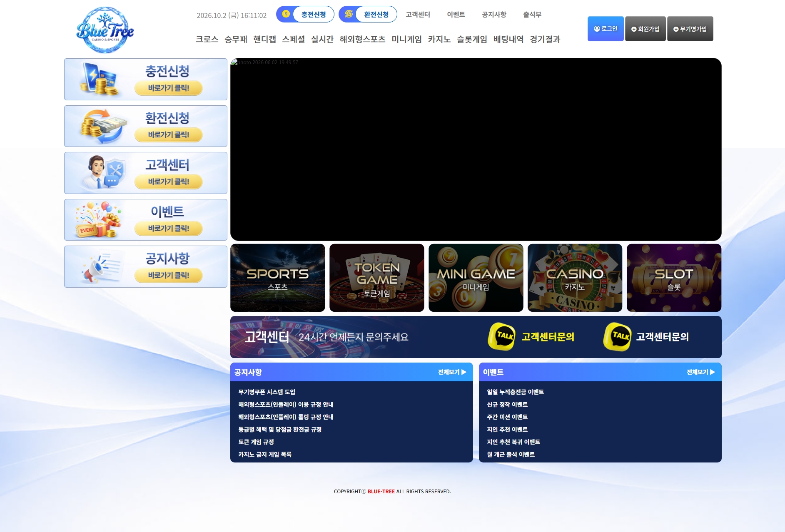The image size is (785, 532).
Task: Open the 충전신청 header button
Action: 305,14
